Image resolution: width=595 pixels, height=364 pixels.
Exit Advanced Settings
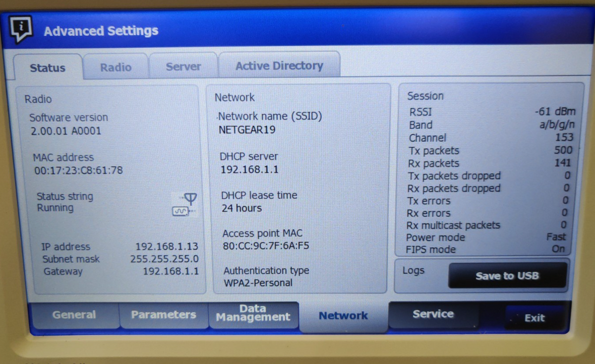(534, 318)
